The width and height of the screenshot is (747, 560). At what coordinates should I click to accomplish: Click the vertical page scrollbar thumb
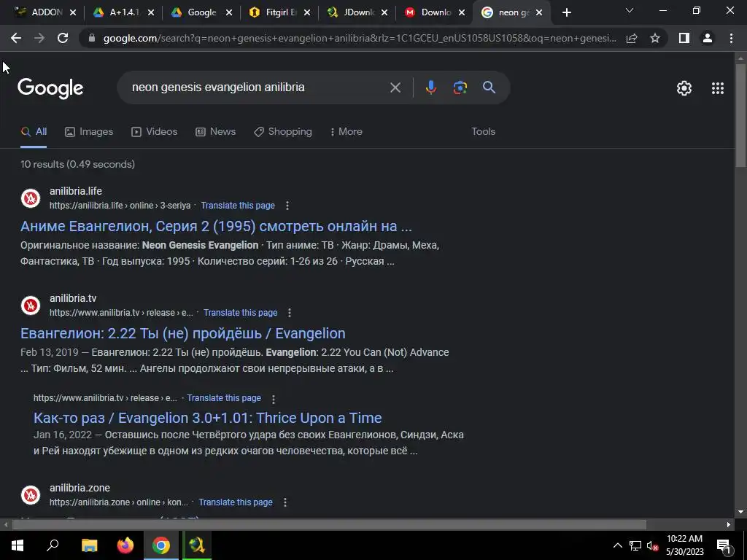740,114
